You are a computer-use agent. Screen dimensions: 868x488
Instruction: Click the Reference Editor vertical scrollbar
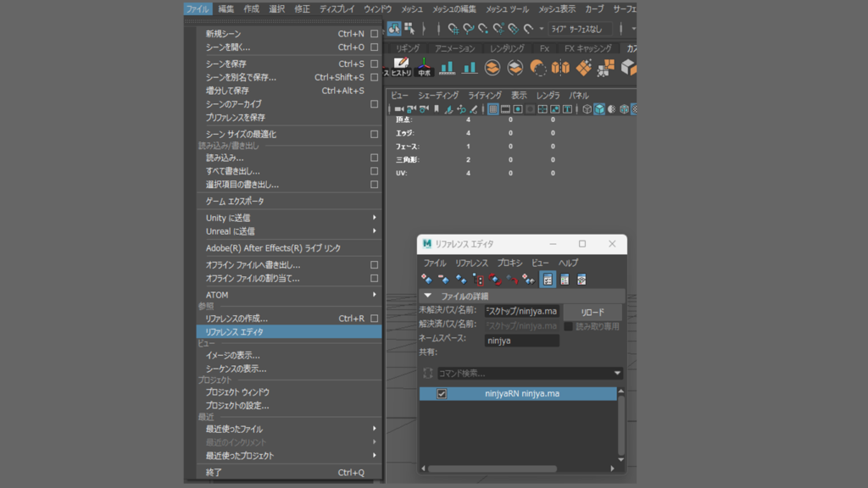(x=620, y=425)
